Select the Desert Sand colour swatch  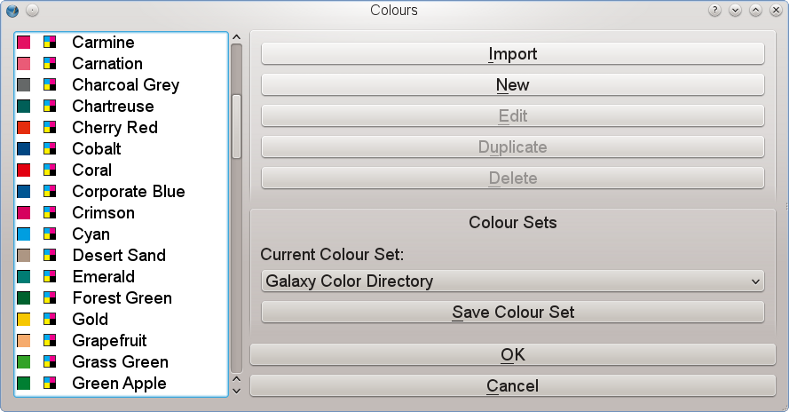[24, 255]
